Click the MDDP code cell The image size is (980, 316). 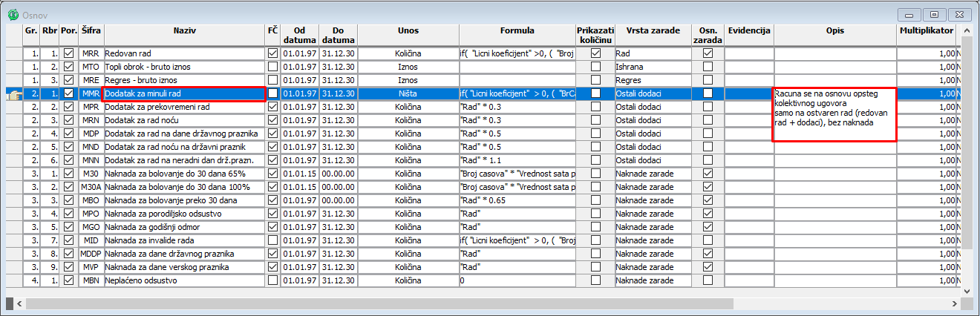91,254
